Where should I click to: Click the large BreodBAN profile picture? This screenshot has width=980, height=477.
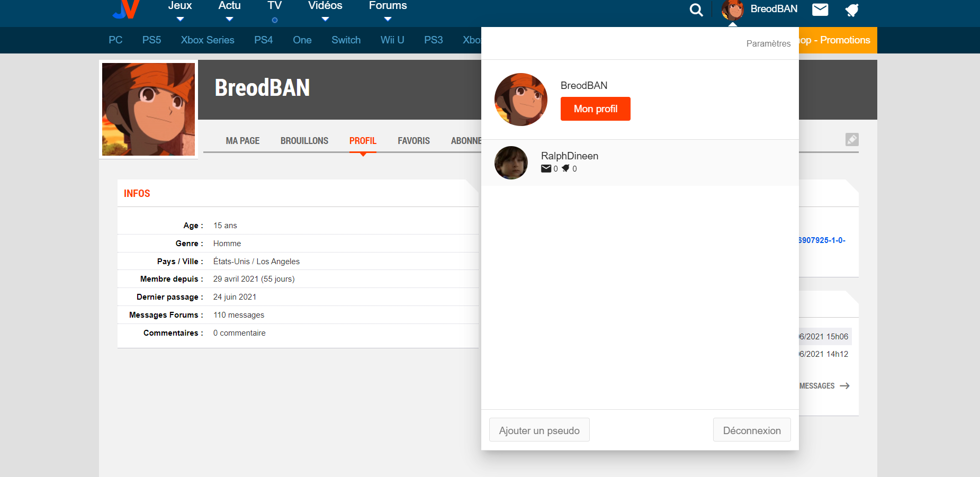tap(148, 109)
